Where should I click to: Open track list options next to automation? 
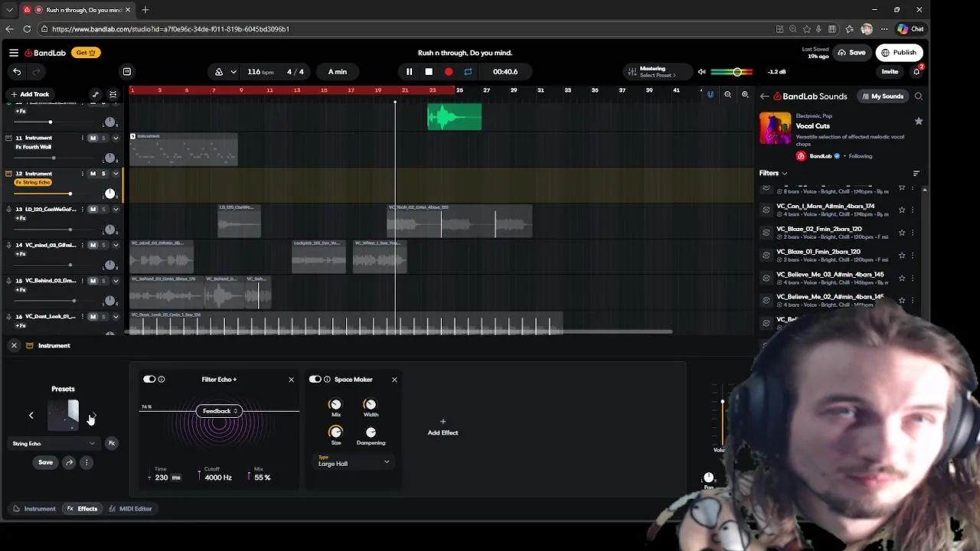[x=113, y=94]
